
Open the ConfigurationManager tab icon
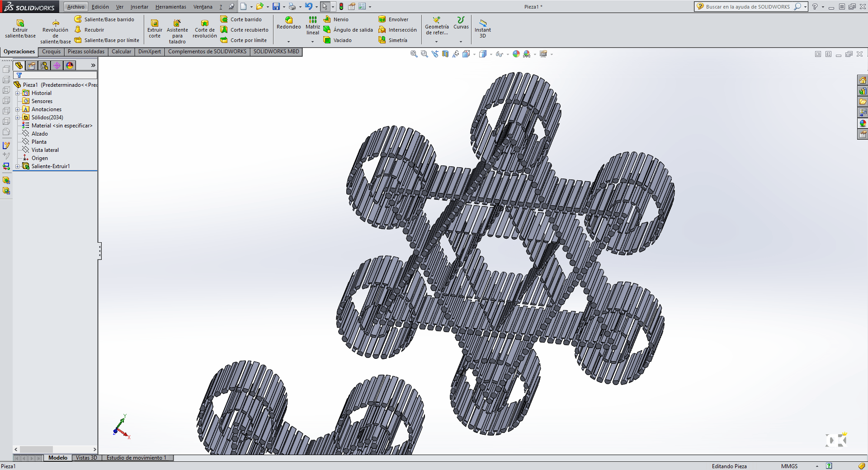(x=44, y=66)
